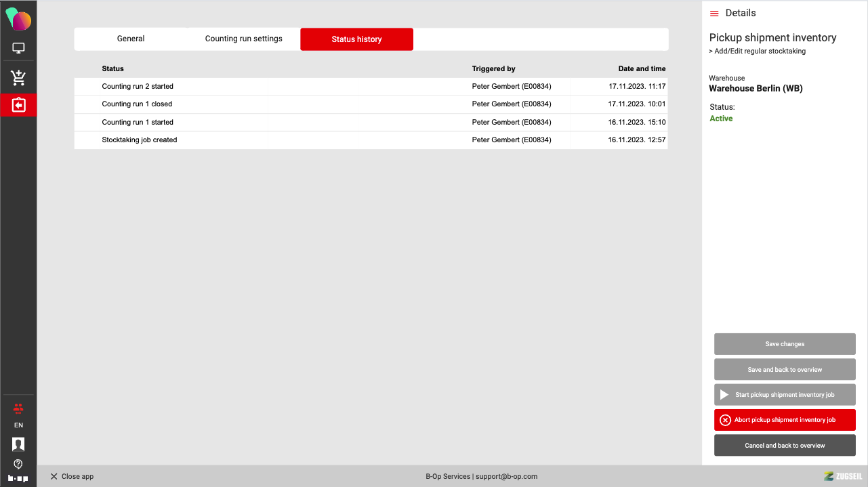
Task: Click the Save changes button
Action: tap(785, 344)
